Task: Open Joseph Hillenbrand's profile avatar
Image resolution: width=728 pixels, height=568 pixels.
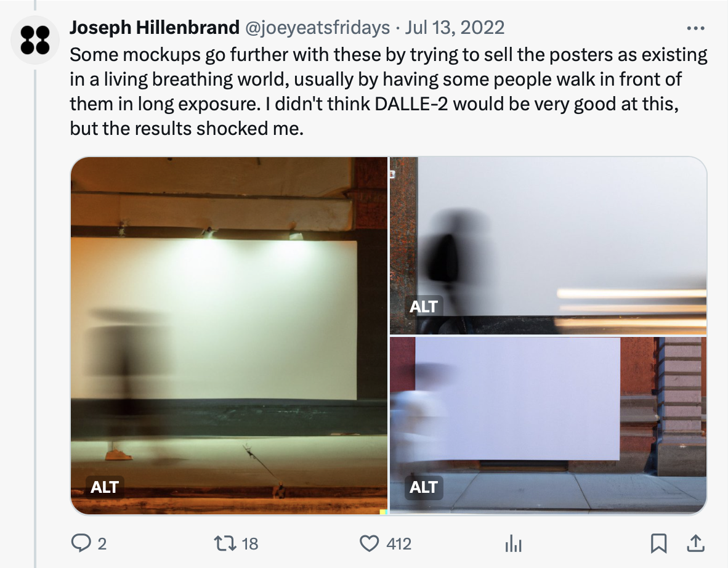Action: [35, 40]
